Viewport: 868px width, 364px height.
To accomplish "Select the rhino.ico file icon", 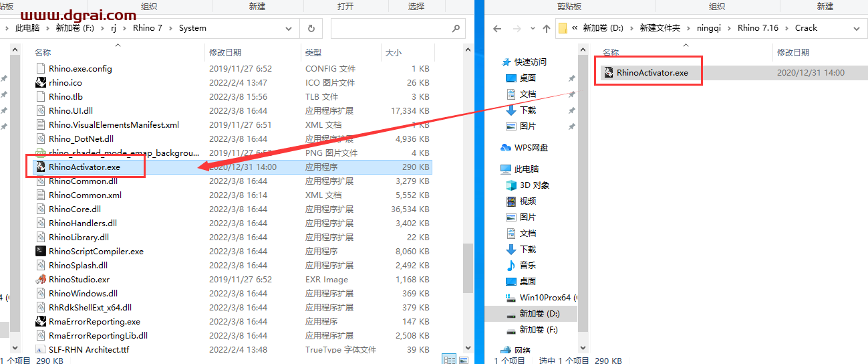I will 41,82.
